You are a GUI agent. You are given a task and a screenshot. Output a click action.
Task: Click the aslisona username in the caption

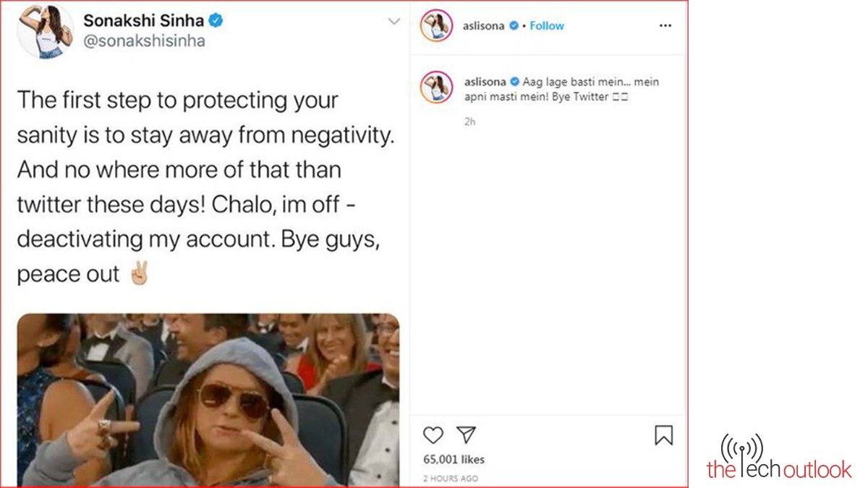(x=484, y=82)
